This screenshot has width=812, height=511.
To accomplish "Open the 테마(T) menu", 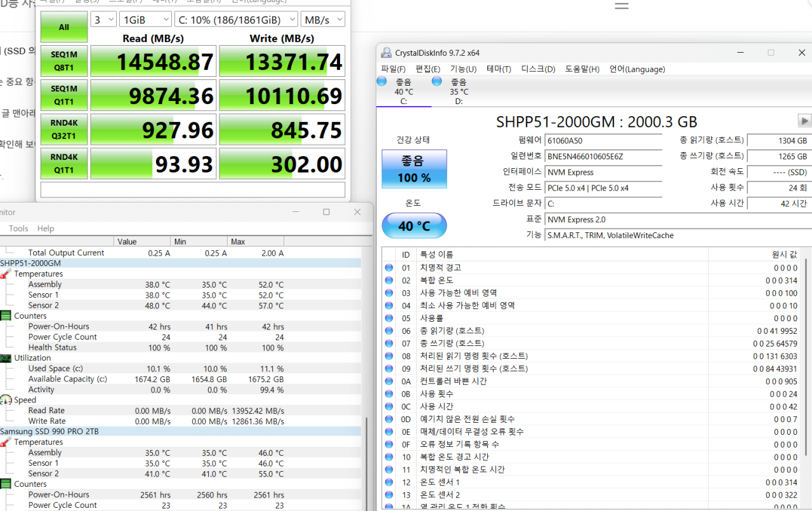I will [499, 69].
